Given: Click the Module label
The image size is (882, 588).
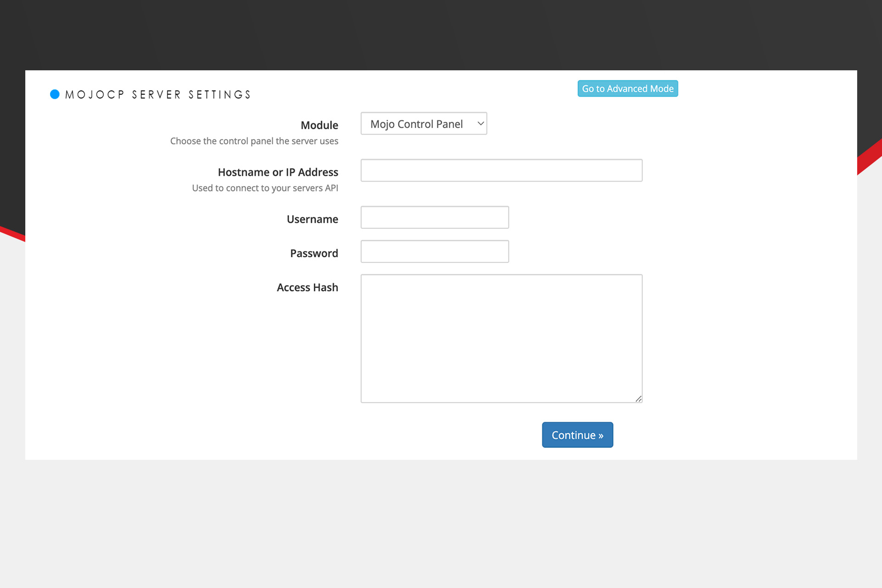Looking at the screenshot, I should (319, 125).
